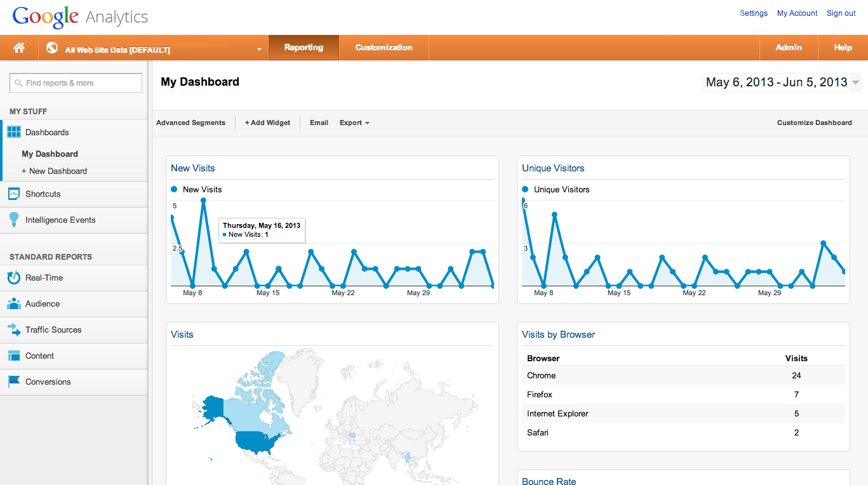This screenshot has height=485, width=868.
Task: Switch to the Customization tab
Action: (384, 48)
